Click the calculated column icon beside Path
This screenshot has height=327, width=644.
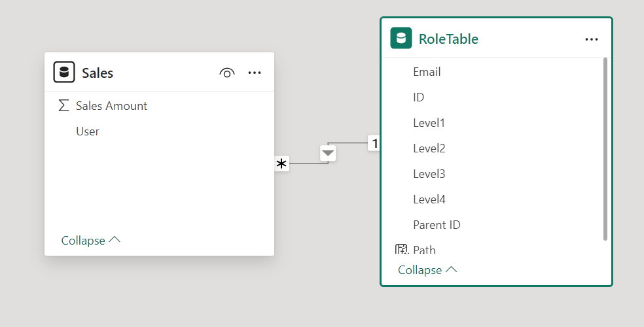(x=401, y=249)
